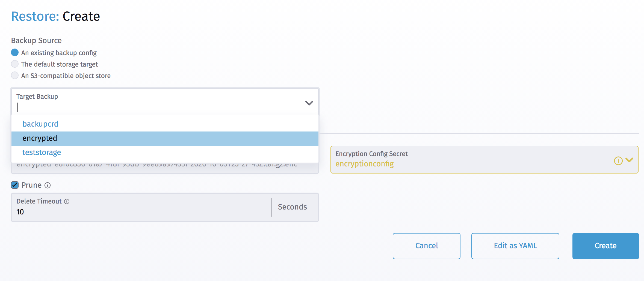This screenshot has height=281, width=644.
Task: Click the Prune info icon
Action: point(48,186)
